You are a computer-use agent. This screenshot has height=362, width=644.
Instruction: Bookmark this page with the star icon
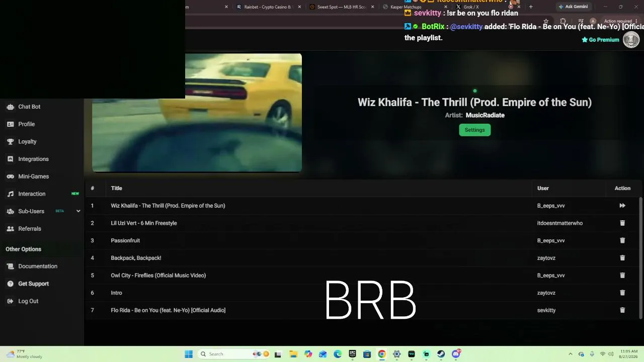click(546, 21)
